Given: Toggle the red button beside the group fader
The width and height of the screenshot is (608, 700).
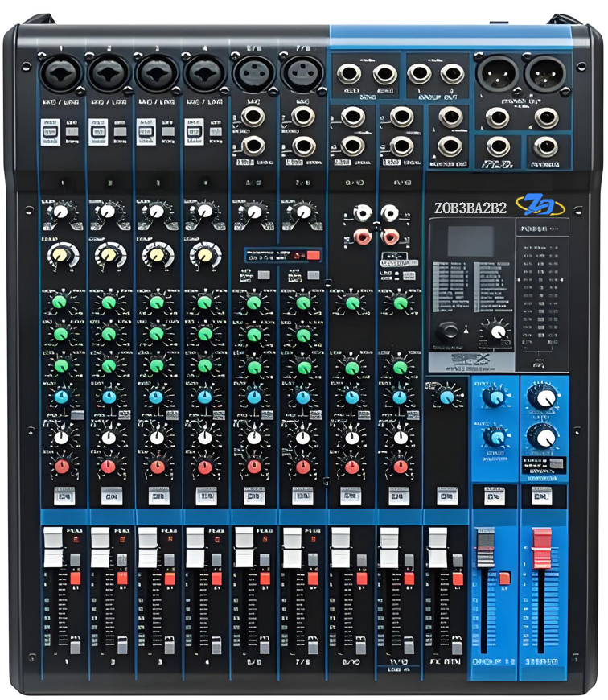Looking at the screenshot, I should (x=504, y=578).
